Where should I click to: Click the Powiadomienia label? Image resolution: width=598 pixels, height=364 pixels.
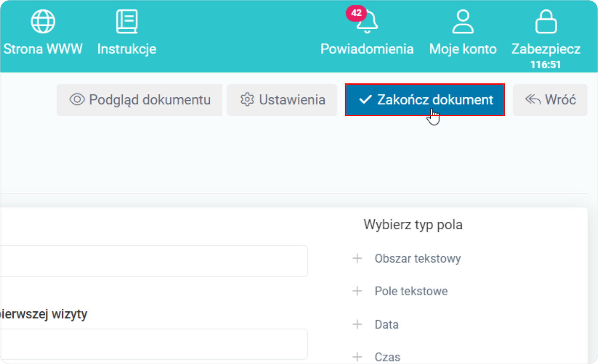click(367, 49)
